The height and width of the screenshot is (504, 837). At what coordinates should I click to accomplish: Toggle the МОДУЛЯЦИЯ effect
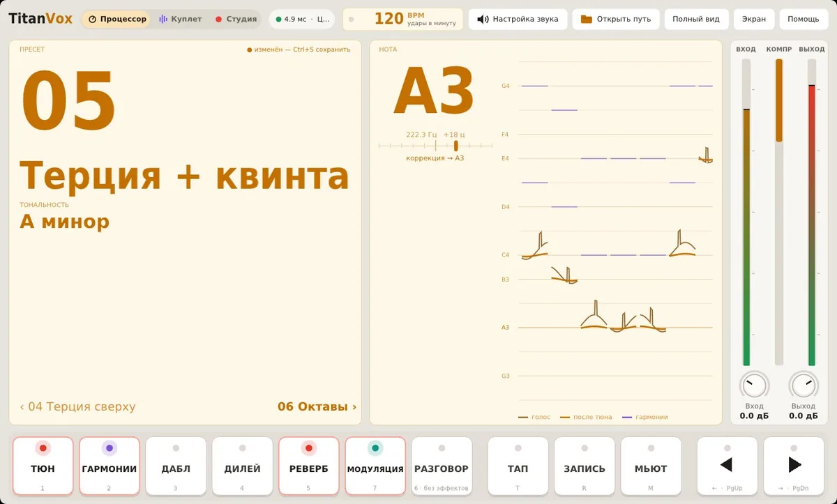(x=375, y=466)
